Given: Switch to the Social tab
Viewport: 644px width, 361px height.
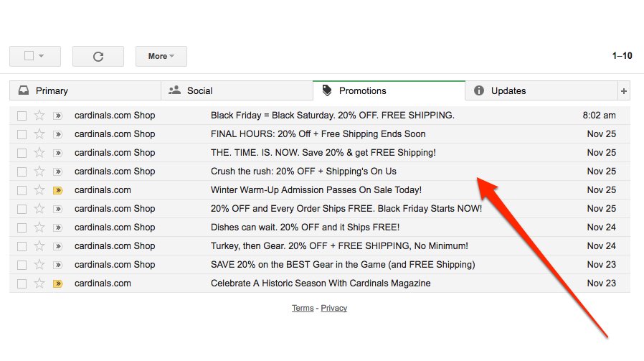Looking at the screenshot, I should (237, 91).
